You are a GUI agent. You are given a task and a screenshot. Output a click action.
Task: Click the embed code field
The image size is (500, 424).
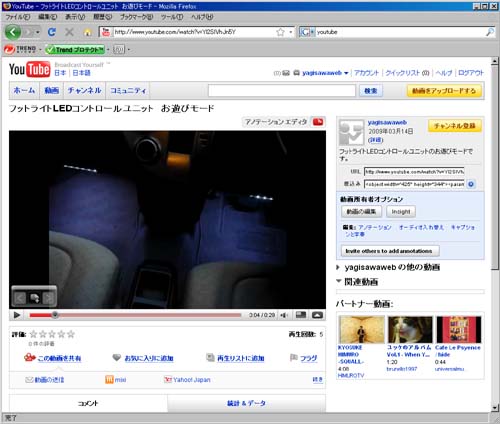414,184
